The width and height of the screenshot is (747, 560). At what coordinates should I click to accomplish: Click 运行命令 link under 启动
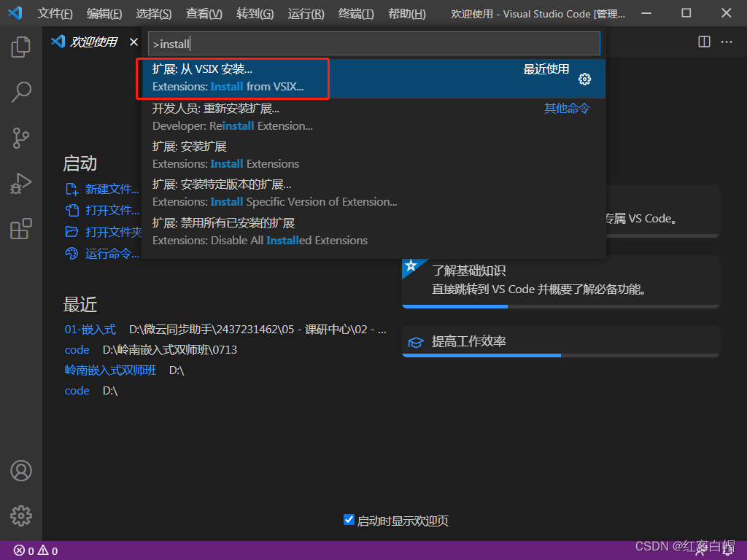(102, 253)
